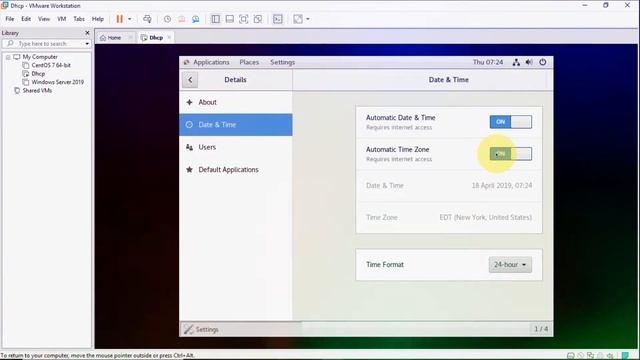Image resolution: width=640 pixels, height=360 pixels.
Task: Open the Users section
Action: [236, 147]
